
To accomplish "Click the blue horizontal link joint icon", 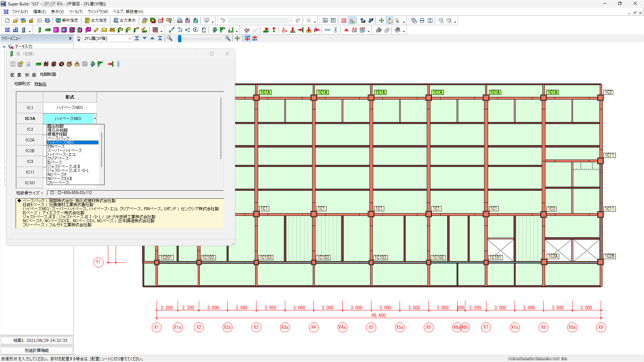I will 328,30.
